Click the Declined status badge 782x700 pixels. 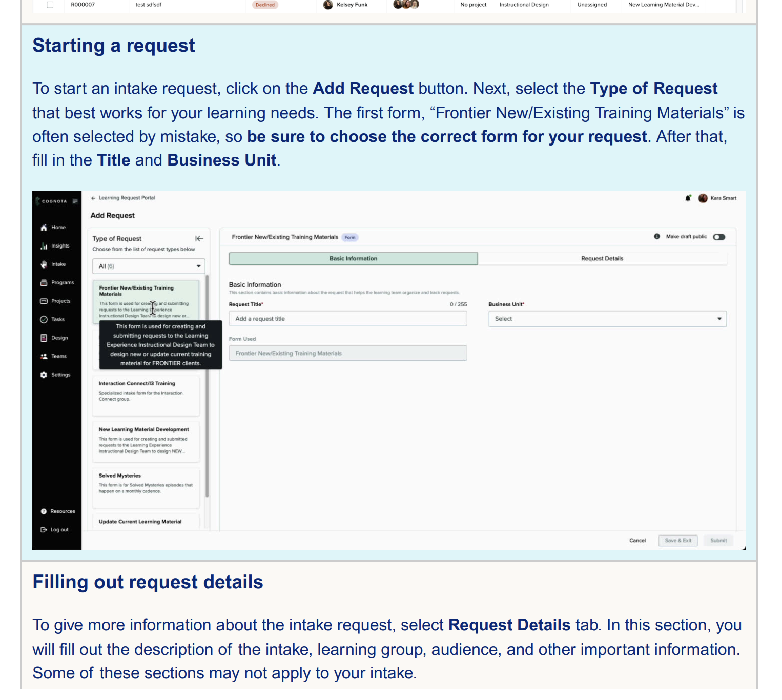click(265, 5)
